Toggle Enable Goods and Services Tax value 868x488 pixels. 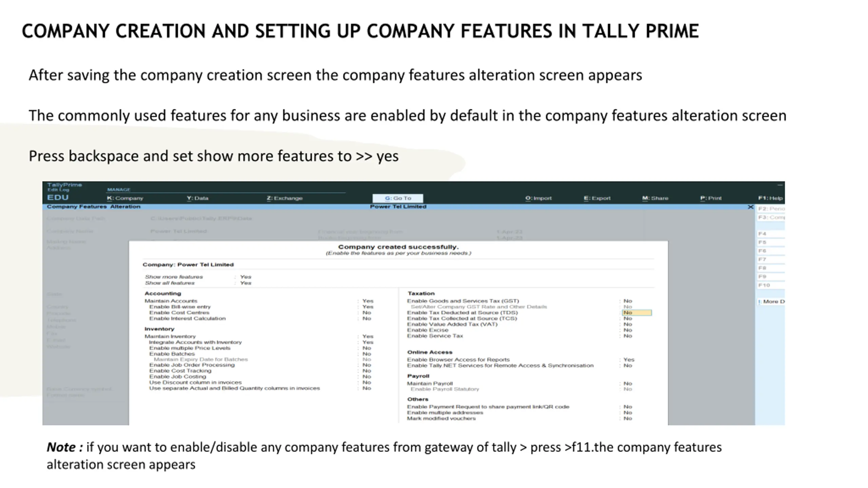628,301
